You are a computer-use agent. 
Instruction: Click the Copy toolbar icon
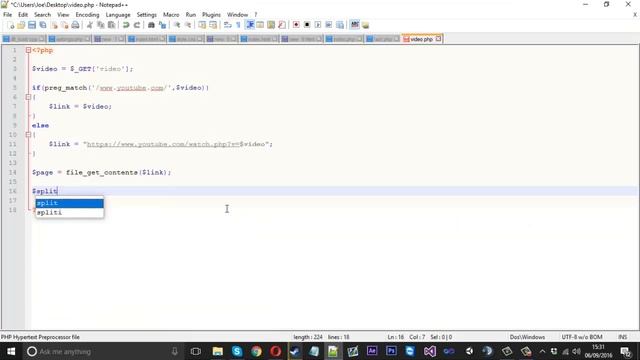(100, 25)
